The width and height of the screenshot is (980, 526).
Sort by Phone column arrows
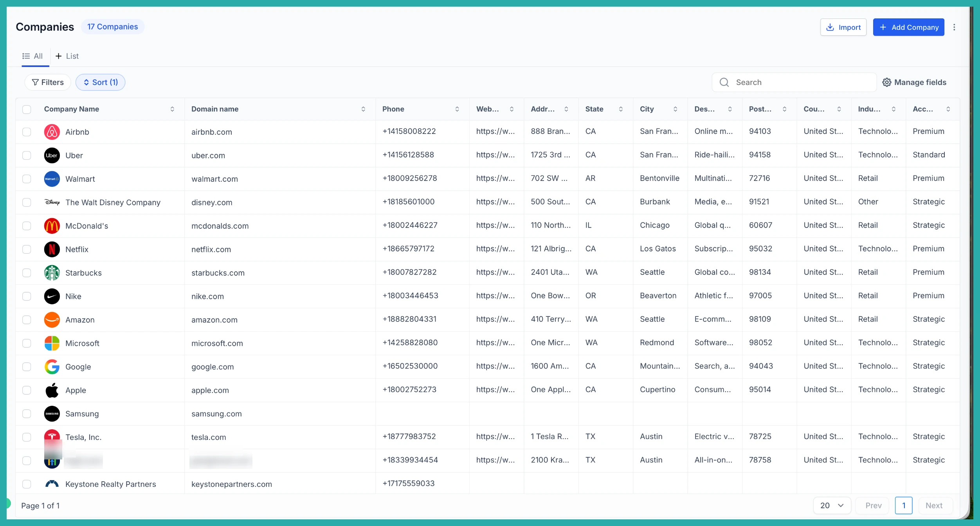tap(457, 109)
